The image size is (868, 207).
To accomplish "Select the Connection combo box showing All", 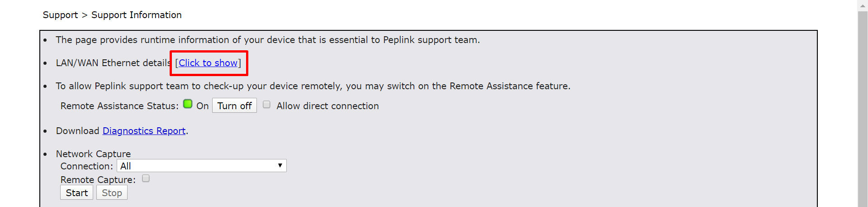I will 202,166.
